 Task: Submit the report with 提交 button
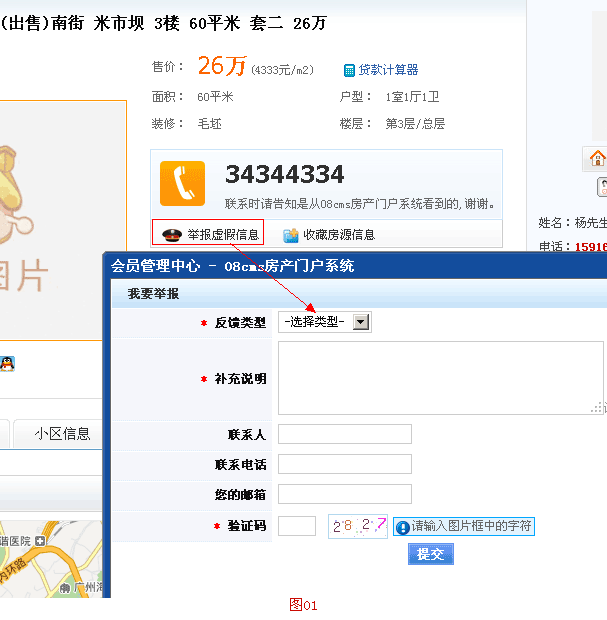click(430, 554)
